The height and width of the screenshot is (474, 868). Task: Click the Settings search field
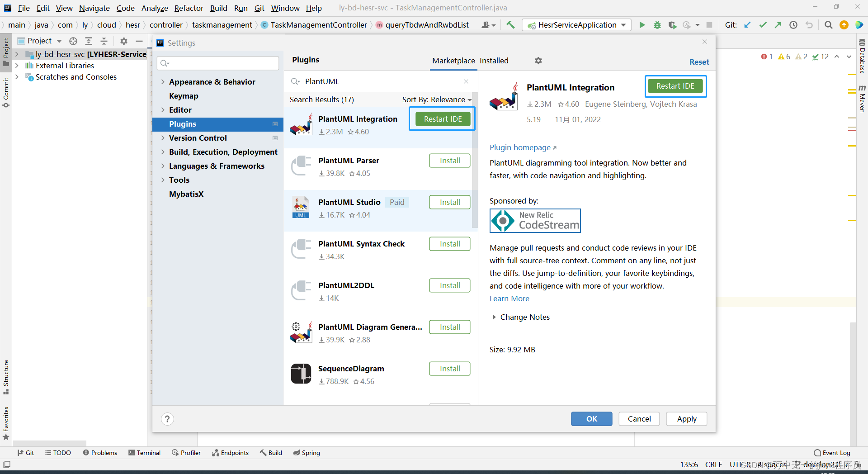pyautogui.click(x=218, y=63)
